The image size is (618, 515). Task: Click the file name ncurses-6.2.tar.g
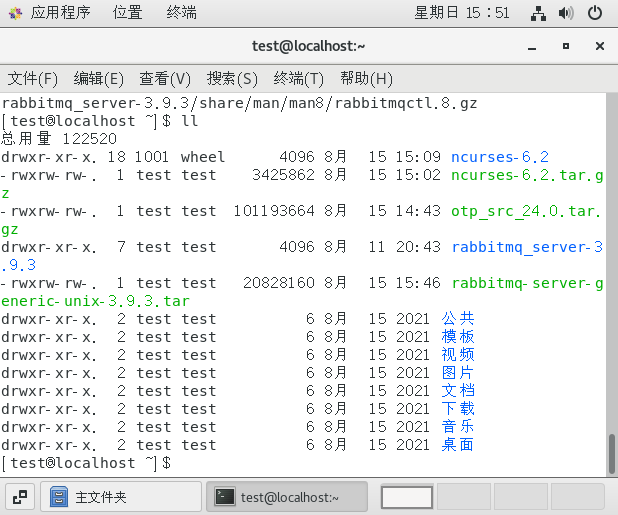pos(527,175)
